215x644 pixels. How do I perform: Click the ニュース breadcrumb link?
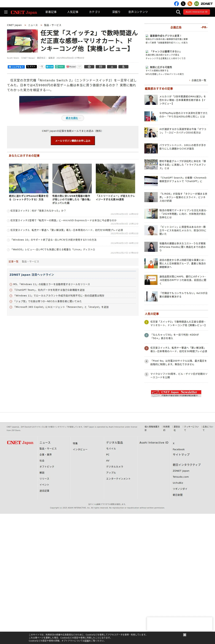click(x=33, y=25)
